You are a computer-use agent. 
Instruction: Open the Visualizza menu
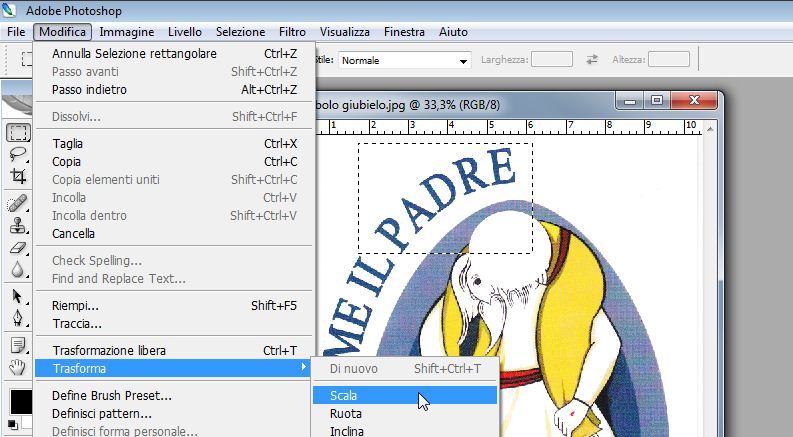point(344,32)
